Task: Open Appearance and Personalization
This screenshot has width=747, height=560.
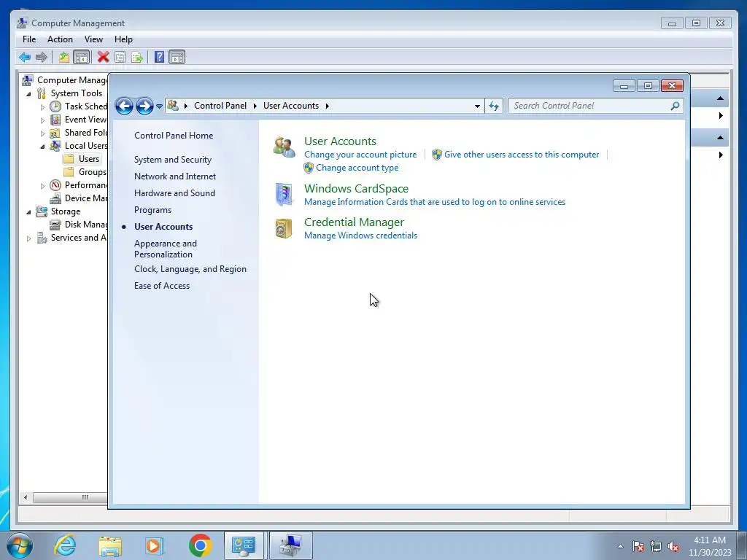Action: (166, 249)
